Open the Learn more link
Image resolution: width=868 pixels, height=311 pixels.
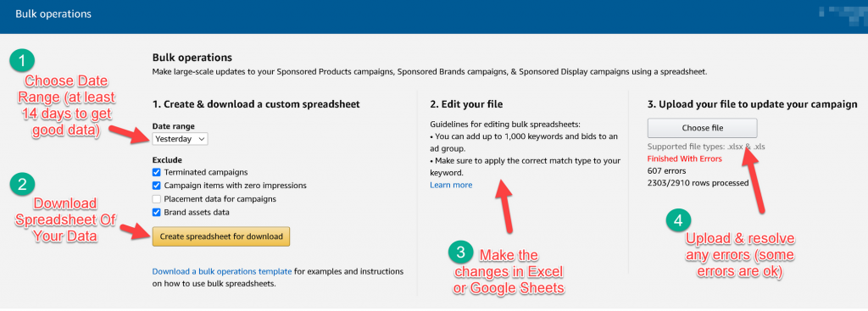tap(451, 185)
